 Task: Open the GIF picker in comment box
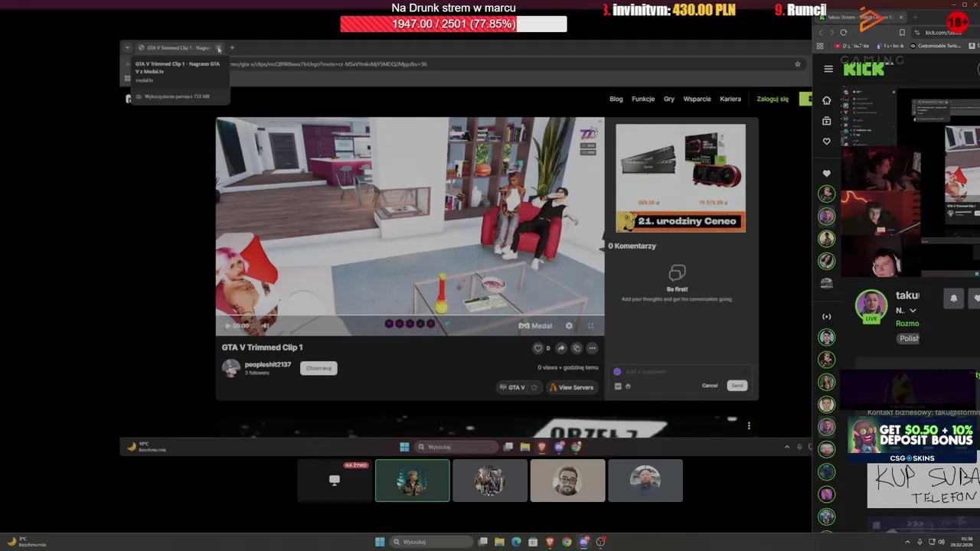point(618,386)
